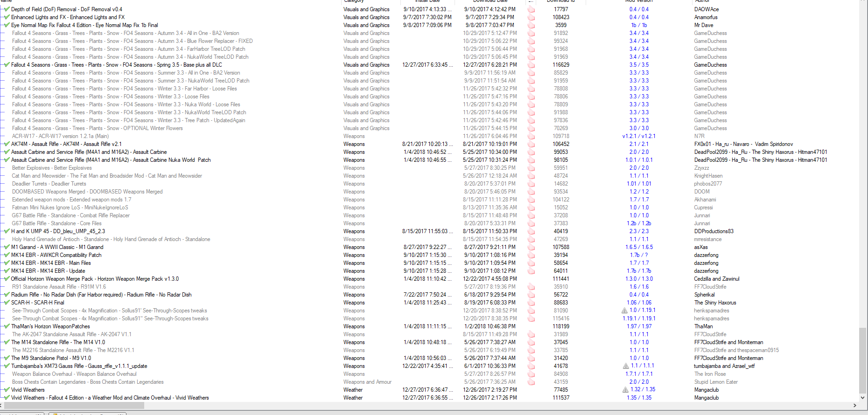Image resolution: width=868 pixels, height=415 pixels.
Task: Click the endorse thumbs-up for Depth of Field Removal
Action: 531,9
